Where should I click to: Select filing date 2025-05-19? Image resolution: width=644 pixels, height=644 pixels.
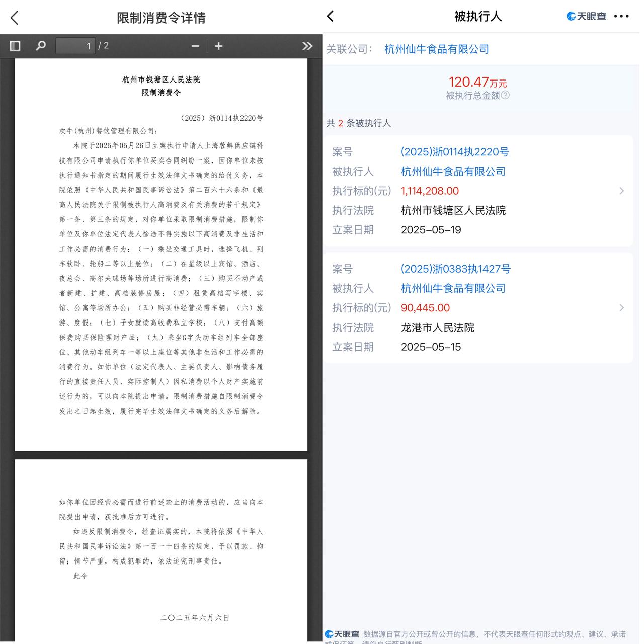(x=431, y=230)
